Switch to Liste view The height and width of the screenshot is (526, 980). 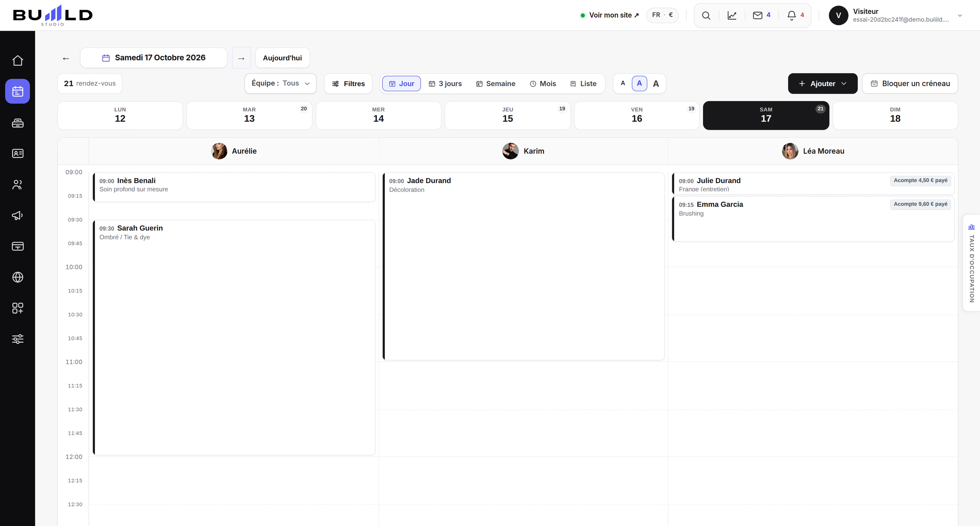point(583,83)
